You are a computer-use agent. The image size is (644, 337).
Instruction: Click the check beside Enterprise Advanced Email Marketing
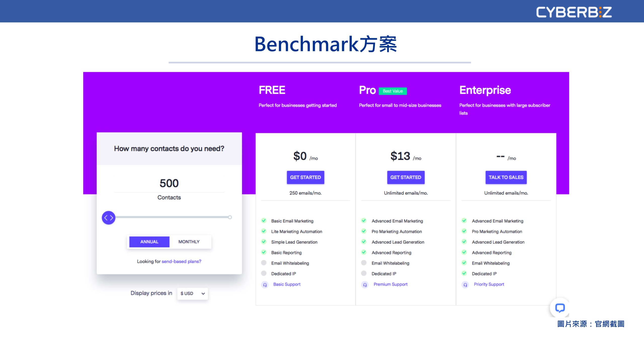click(x=464, y=221)
